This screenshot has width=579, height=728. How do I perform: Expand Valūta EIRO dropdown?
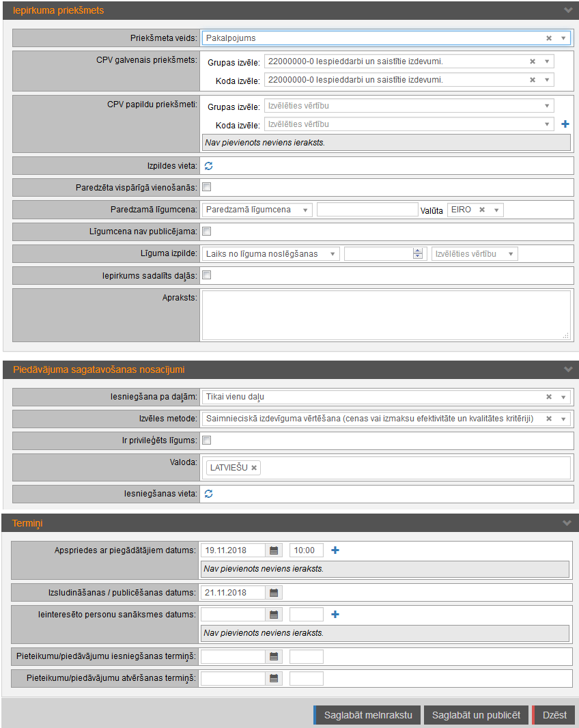pyautogui.click(x=496, y=210)
